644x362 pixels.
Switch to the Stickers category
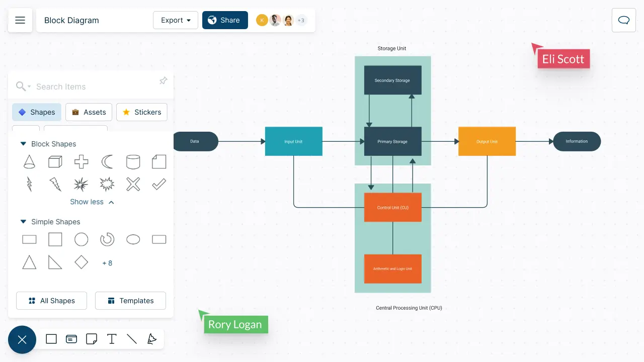click(141, 112)
